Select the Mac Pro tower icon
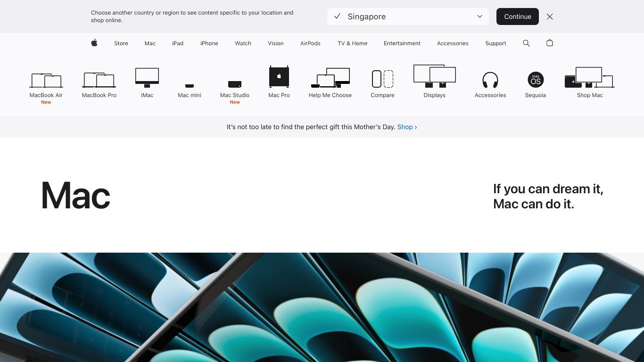 click(x=279, y=76)
